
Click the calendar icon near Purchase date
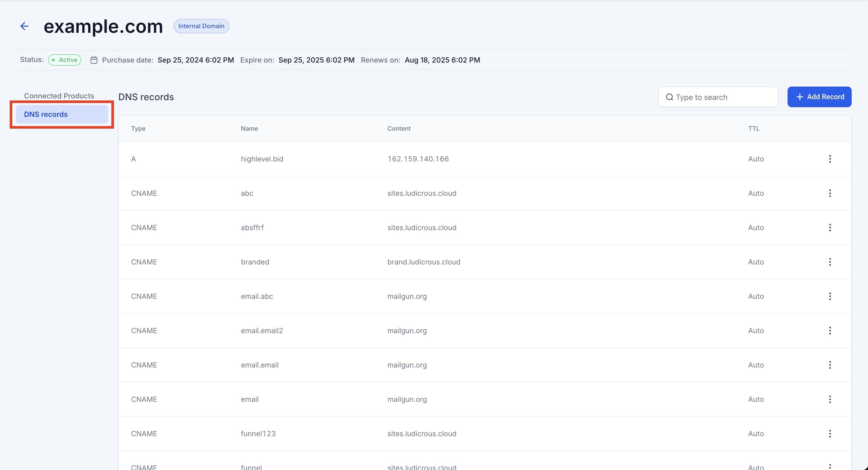94,60
